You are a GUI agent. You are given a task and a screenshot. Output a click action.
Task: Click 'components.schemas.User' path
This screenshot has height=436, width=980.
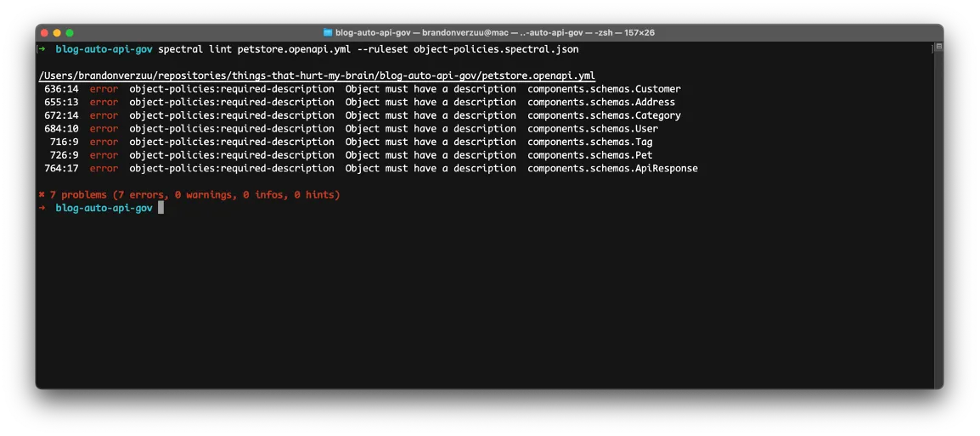click(593, 129)
